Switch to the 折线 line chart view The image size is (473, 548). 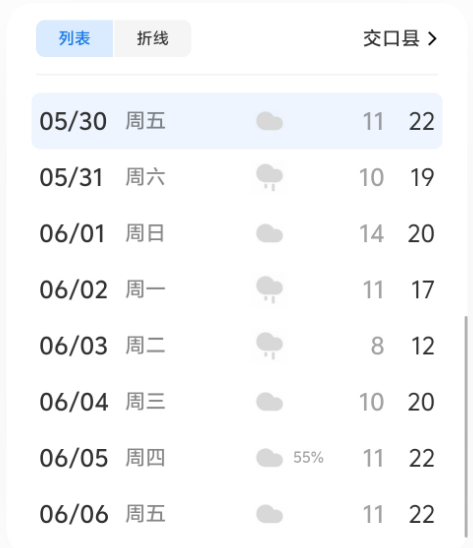pos(152,38)
